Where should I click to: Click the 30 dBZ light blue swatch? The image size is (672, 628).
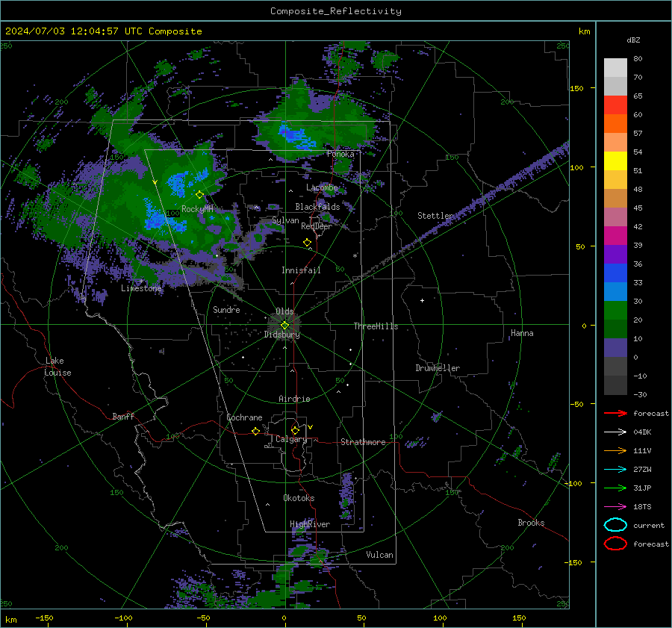[615, 291]
